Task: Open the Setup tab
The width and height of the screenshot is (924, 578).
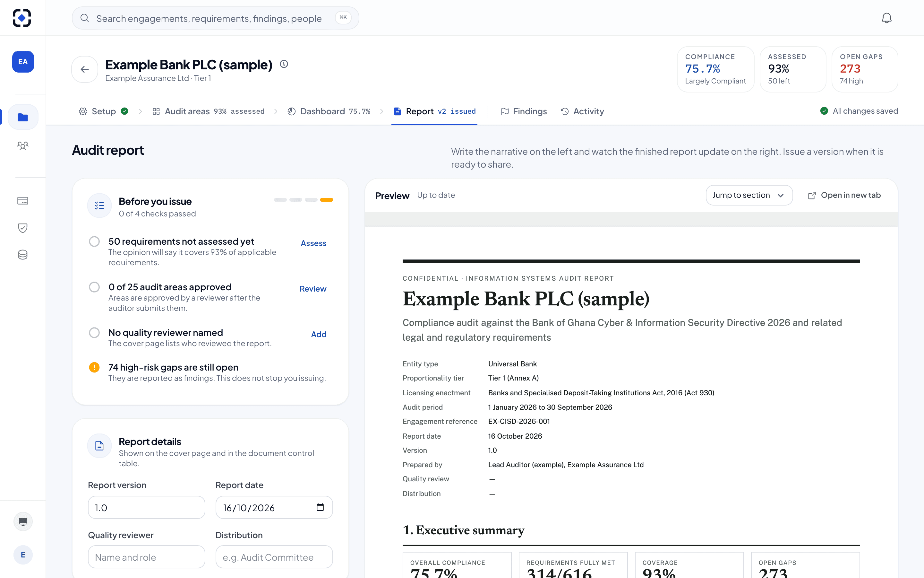Action: (x=104, y=111)
